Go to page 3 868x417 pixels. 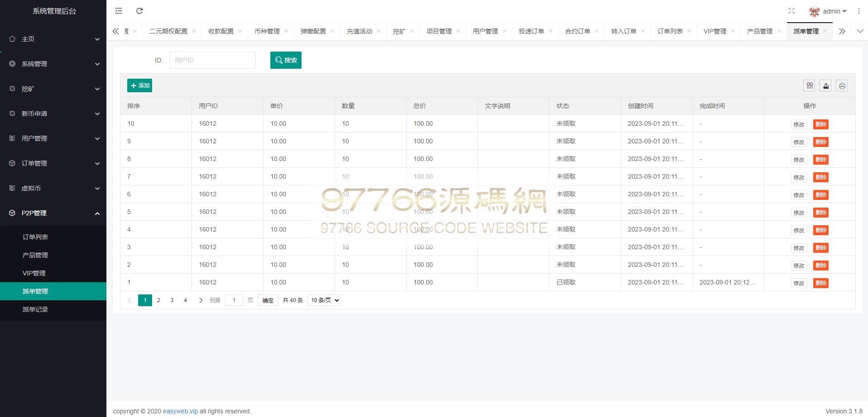tap(172, 300)
